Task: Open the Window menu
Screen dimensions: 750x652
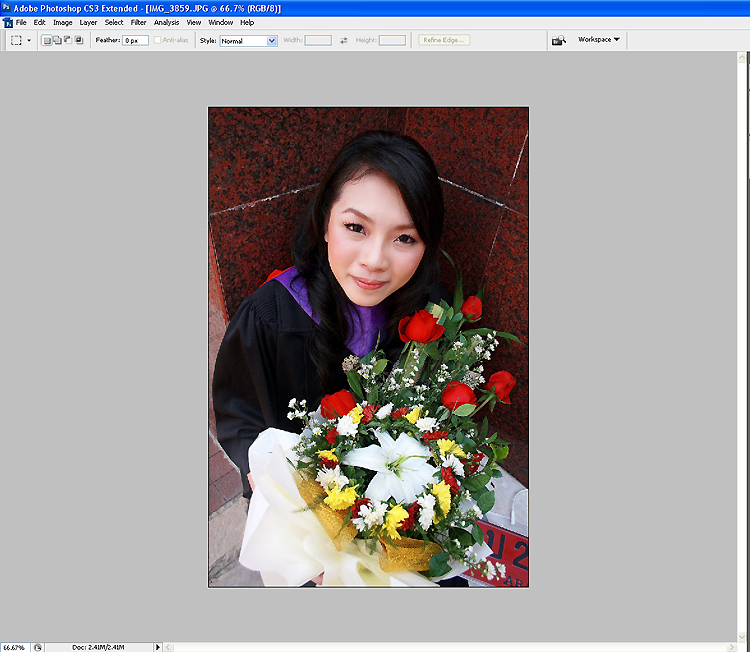Action: [221, 22]
